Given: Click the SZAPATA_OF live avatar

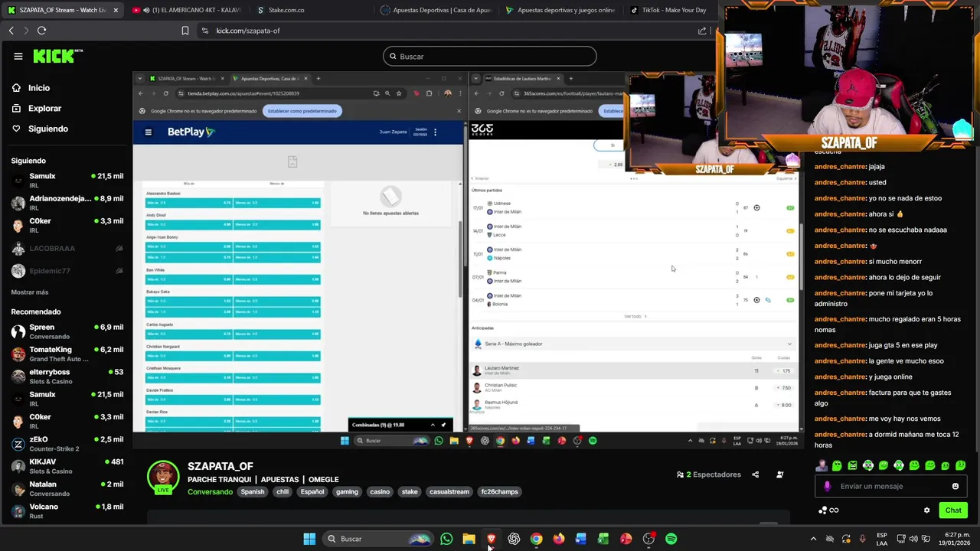Looking at the screenshot, I should [163, 476].
